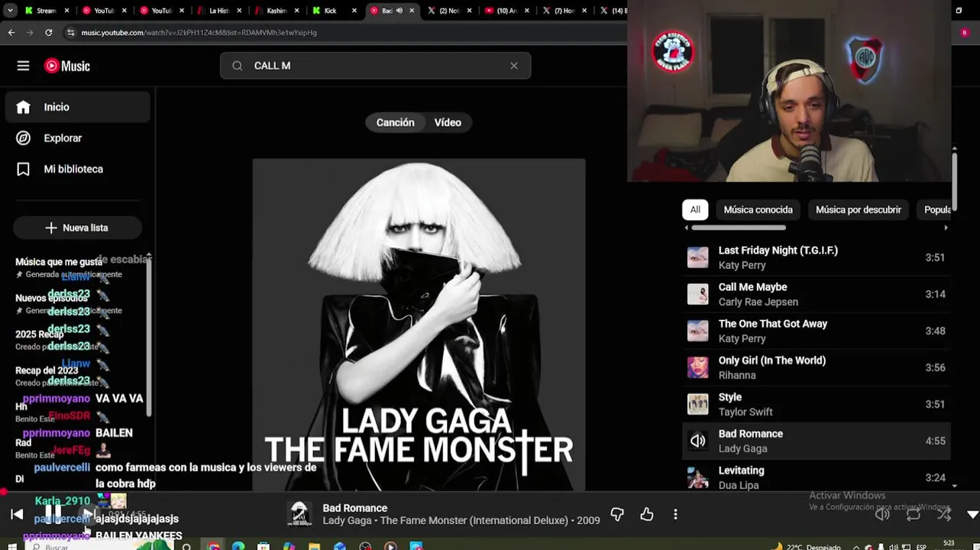Viewport: 980px width, 550px height.
Task: Play Only Girl (In The World)
Action: point(816,367)
